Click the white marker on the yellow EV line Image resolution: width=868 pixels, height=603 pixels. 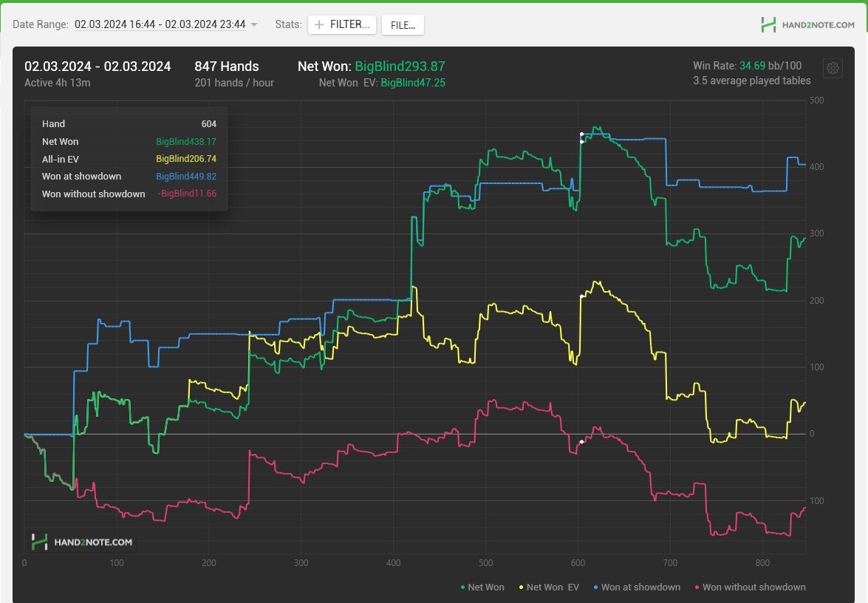click(581, 297)
